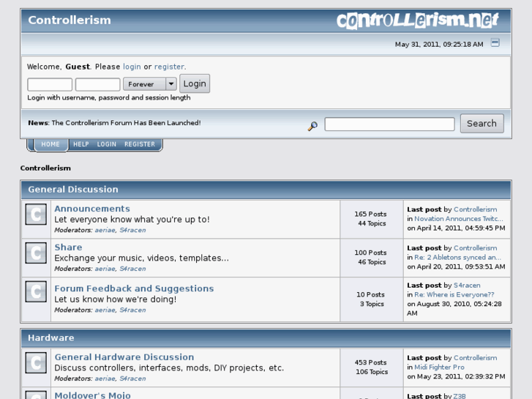This screenshot has height=399, width=532.
Task: Open Re: Where is Everyone?? post
Action: click(454, 295)
